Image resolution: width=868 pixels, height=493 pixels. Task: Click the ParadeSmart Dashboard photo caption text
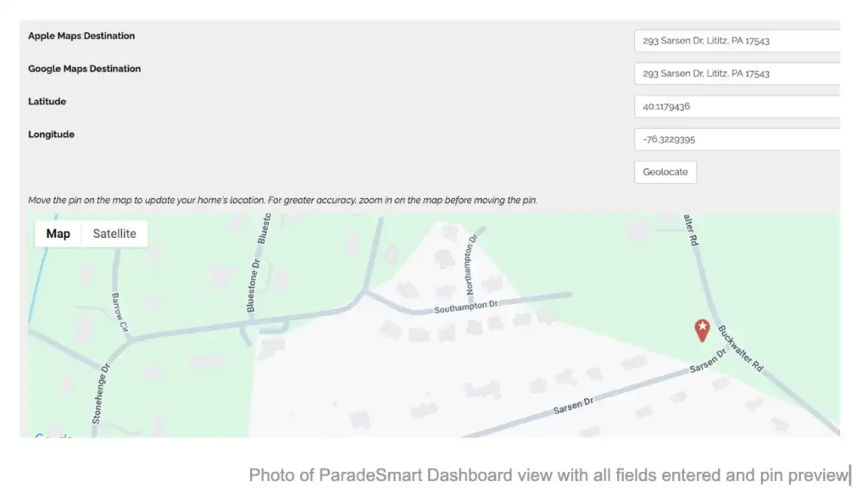548,475
